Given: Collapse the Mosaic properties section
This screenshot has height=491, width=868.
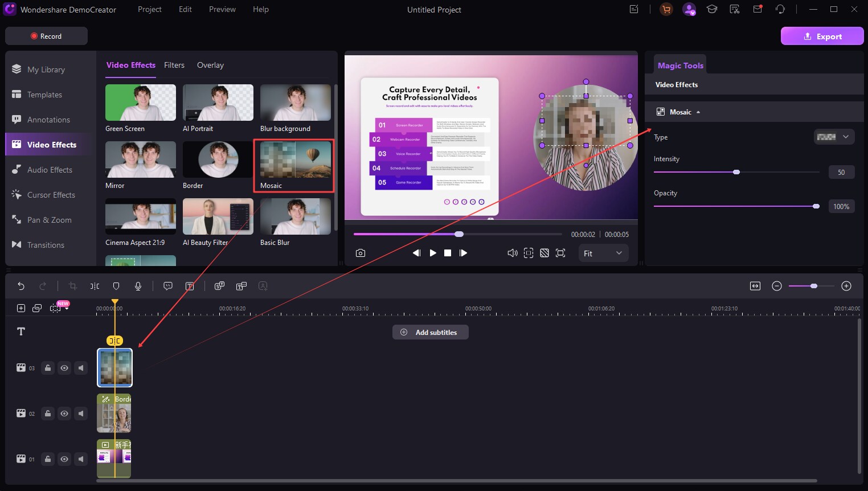Looking at the screenshot, I should tap(698, 112).
